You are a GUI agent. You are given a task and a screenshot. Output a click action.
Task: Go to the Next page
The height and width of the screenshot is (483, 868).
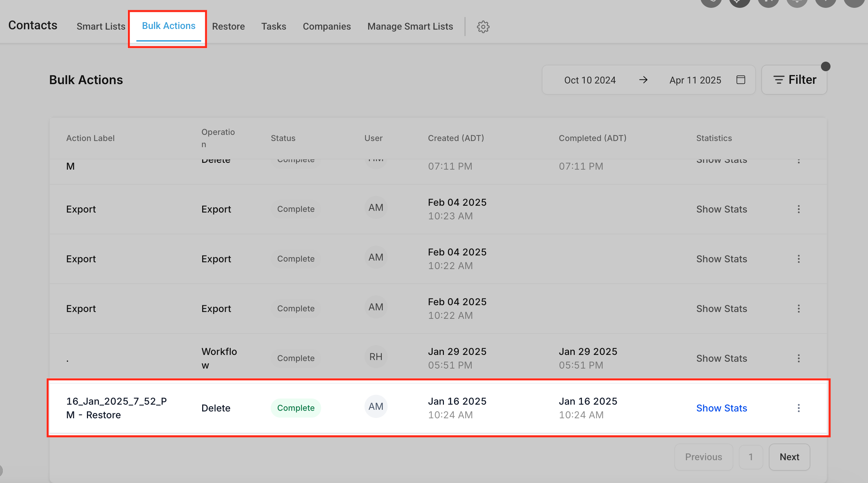tap(789, 457)
